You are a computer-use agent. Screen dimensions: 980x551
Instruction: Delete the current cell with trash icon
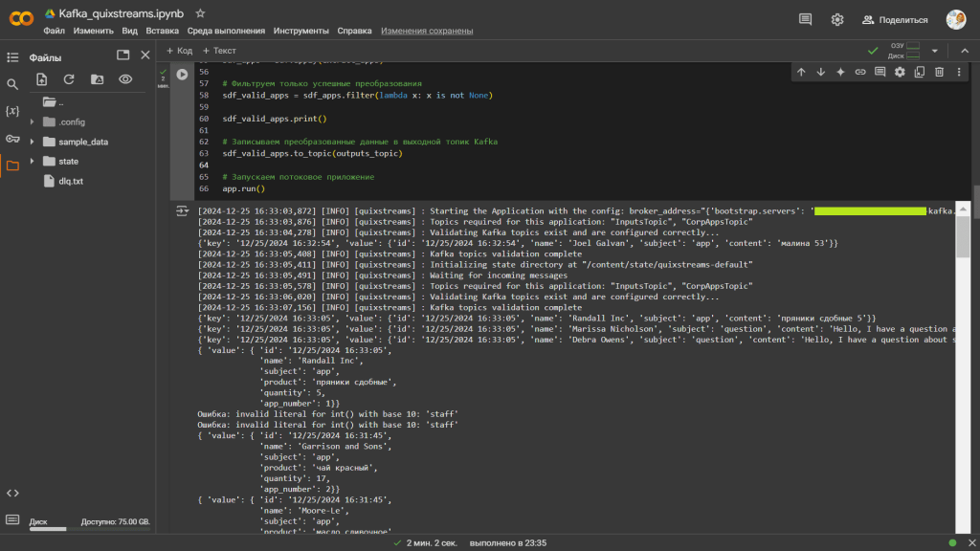tap(939, 72)
